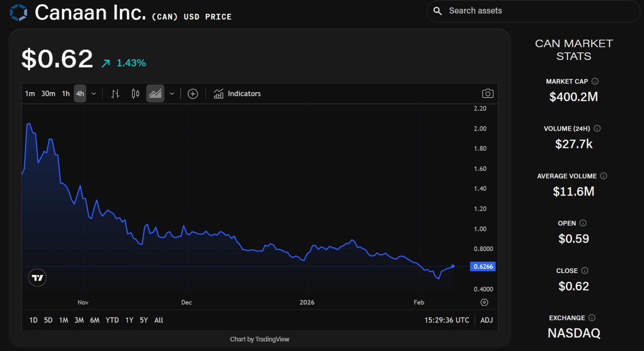Viewport: 644px width, 351px height.
Task: Click the Search assets field
Action: pyautogui.click(x=537, y=11)
